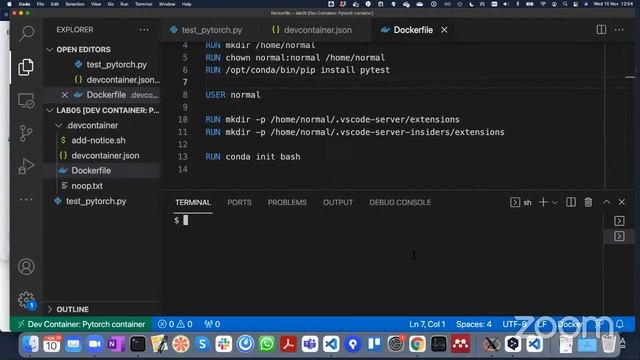Place cursor on line 13 conda init bash
This screenshot has height=360, width=640.
tap(253, 157)
